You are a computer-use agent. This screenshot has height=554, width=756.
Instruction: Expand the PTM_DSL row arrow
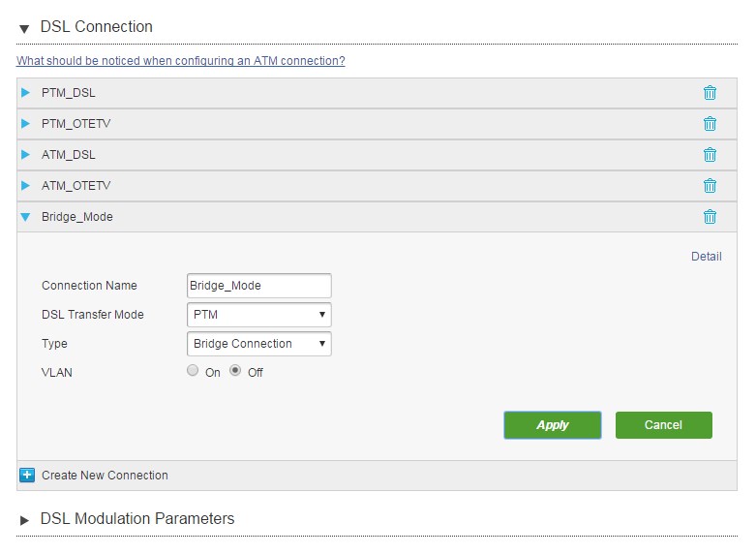(x=25, y=93)
